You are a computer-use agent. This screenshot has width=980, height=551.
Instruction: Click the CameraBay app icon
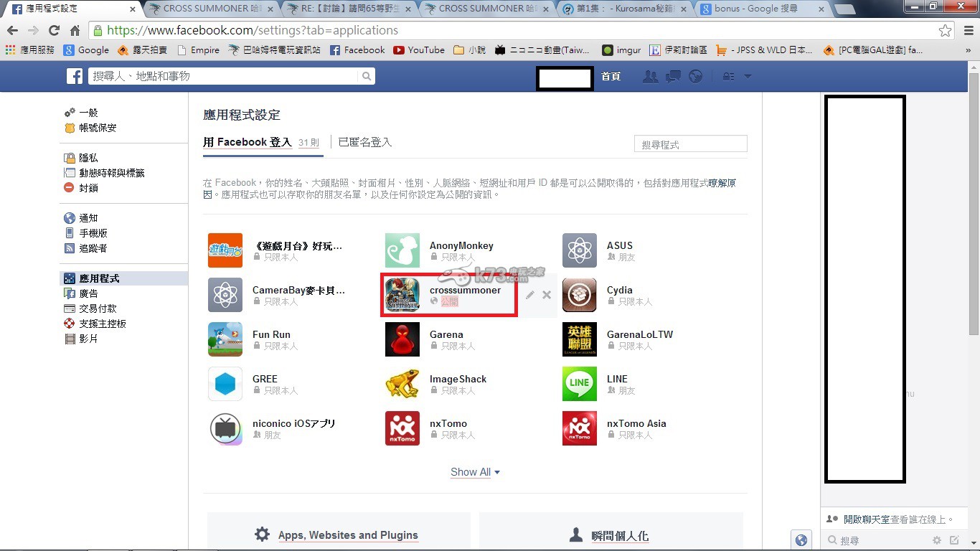(x=225, y=295)
